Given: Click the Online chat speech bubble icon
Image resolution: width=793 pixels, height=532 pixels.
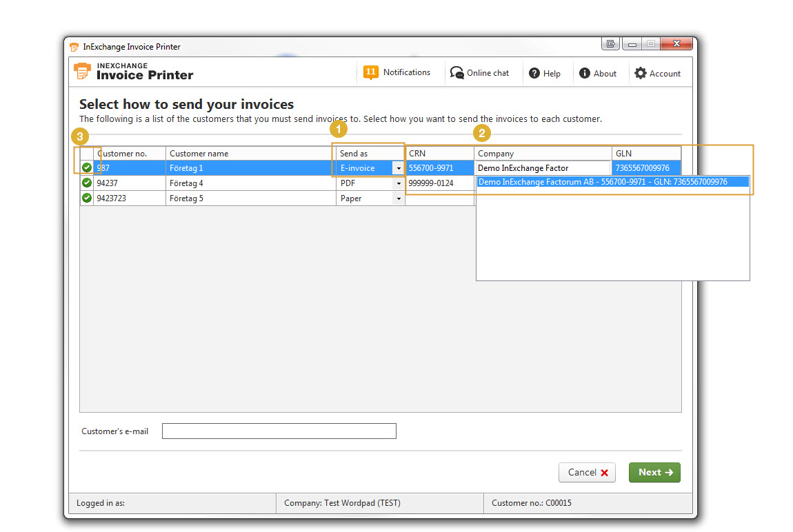Looking at the screenshot, I should tap(456, 73).
